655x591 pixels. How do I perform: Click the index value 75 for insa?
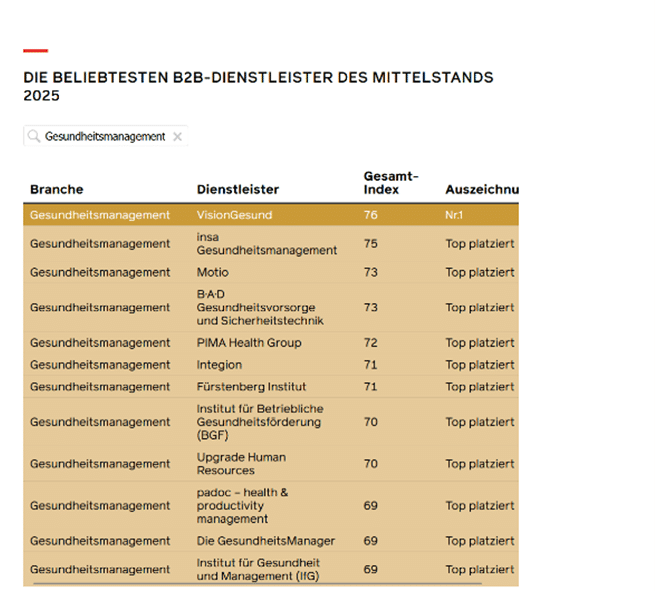click(x=371, y=244)
